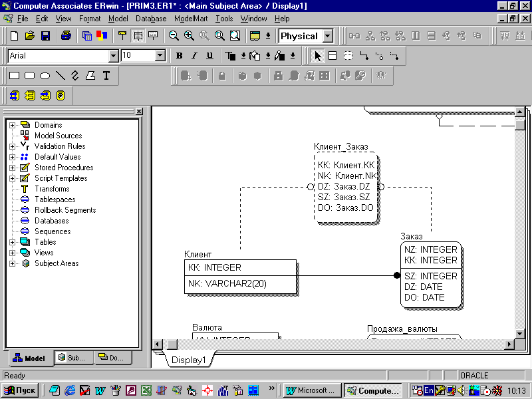Viewport: 532px width, 399px height.
Task: Select the straight line drawing tool
Action: click(x=60, y=76)
